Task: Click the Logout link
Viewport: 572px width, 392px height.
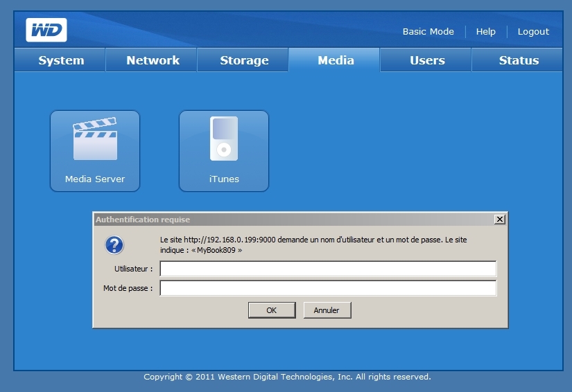Action: (x=533, y=32)
